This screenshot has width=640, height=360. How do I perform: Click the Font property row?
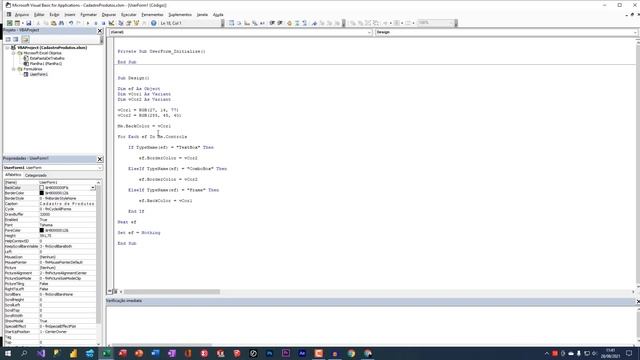tap(50, 225)
